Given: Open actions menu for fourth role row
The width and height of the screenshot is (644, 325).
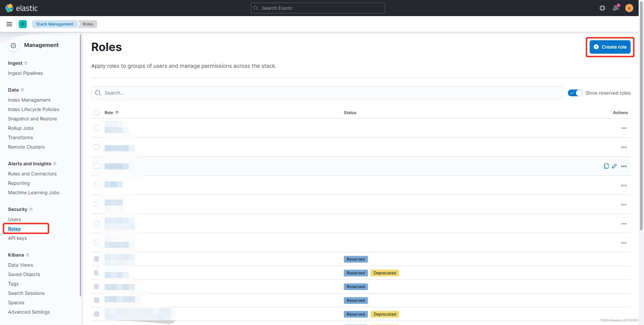Looking at the screenshot, I should click(624, 185).
